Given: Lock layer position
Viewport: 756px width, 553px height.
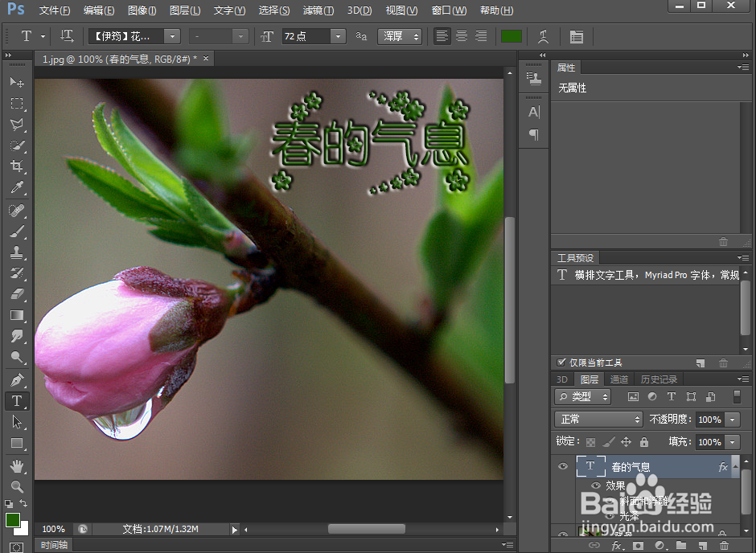Looking at the screenshot, I should (626, 442).
